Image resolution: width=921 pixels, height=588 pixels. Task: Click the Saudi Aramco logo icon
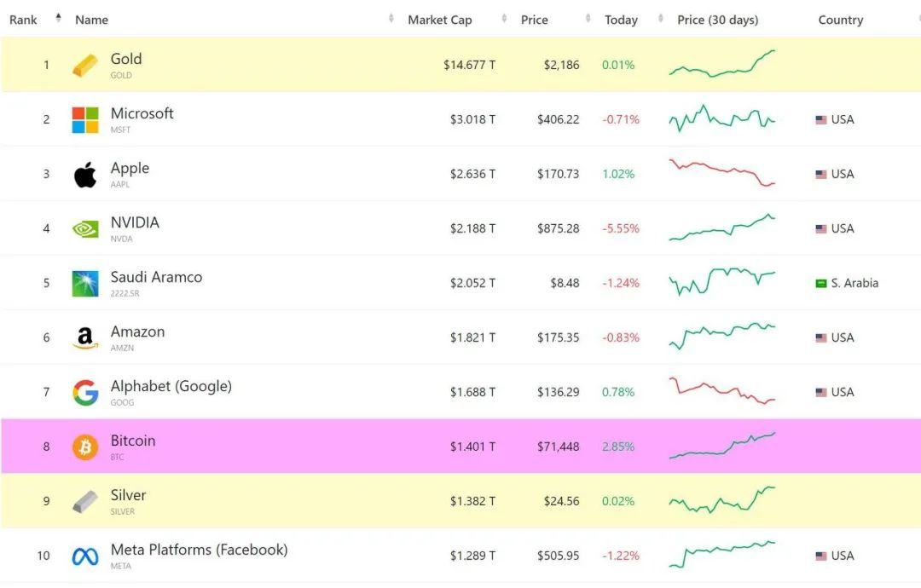tap(85, 284)
